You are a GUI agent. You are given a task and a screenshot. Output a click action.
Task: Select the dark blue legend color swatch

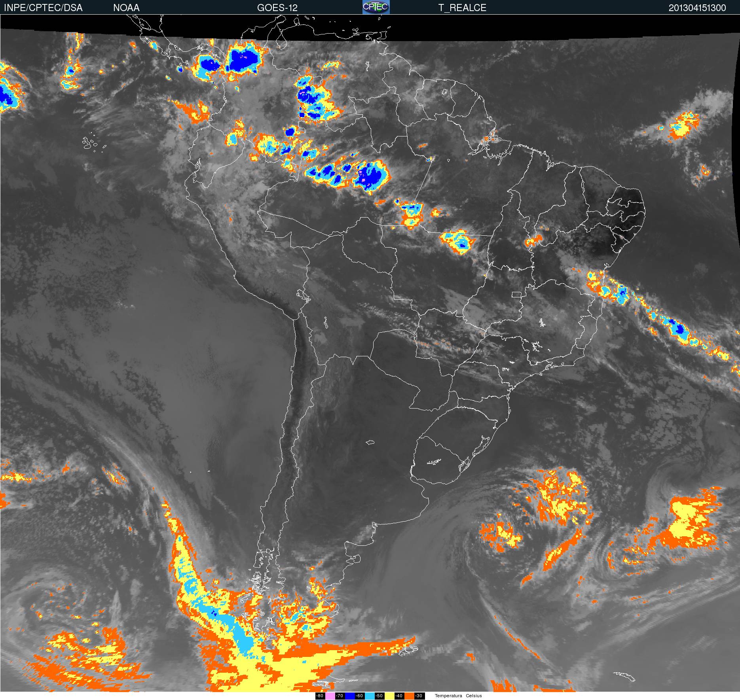tap(350, 696)
